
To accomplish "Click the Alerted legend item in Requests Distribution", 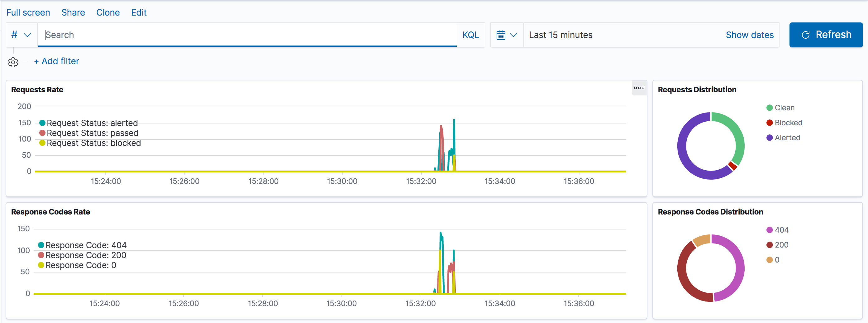I will tap(787, 137).
